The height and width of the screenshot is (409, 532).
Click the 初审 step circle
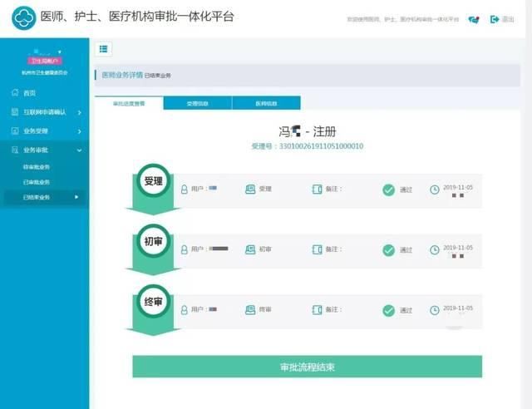point(153,241)
